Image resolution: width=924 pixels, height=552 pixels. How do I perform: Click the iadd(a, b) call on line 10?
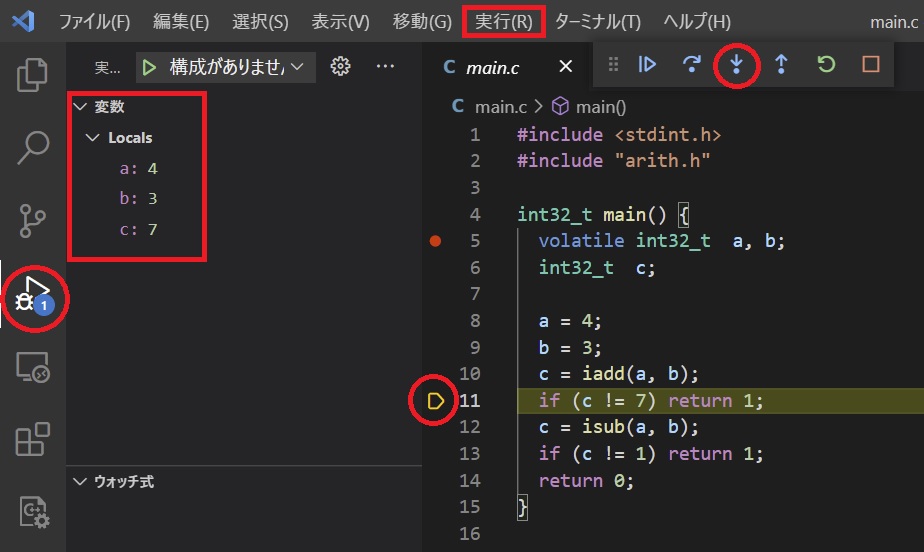pyautogui.click(x=633, y=373)
